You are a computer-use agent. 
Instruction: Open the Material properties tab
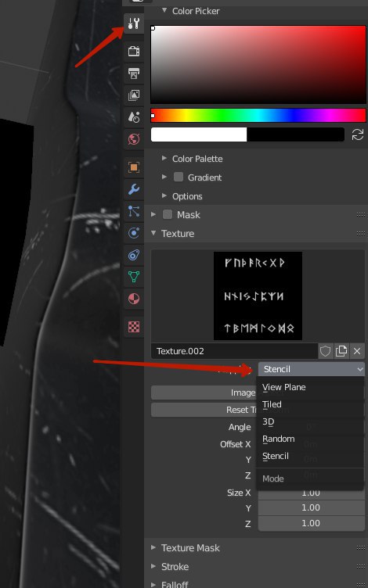134,299
